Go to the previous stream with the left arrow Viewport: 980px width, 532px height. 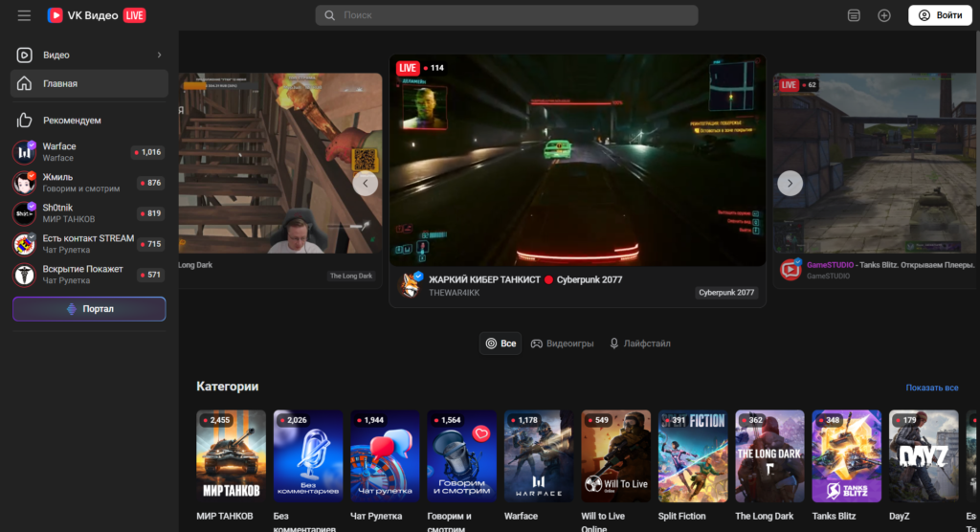pos(365,183)
